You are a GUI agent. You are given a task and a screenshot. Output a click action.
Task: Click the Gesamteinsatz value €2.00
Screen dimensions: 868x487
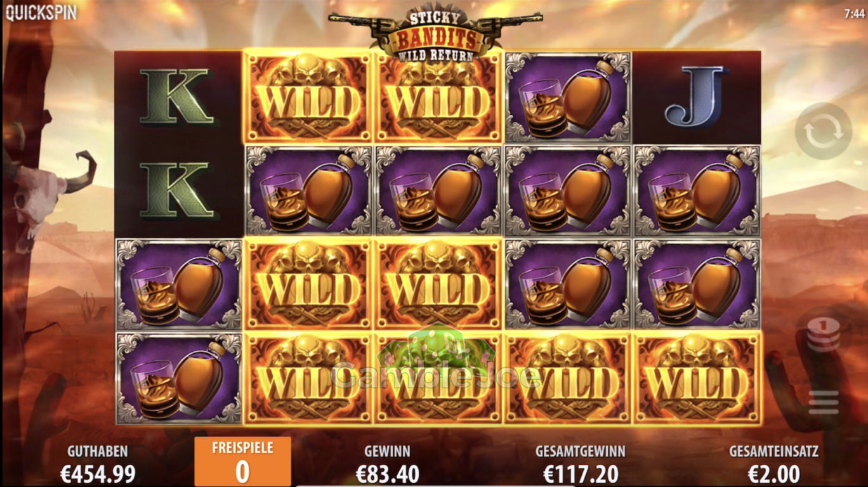coord(773,473)
